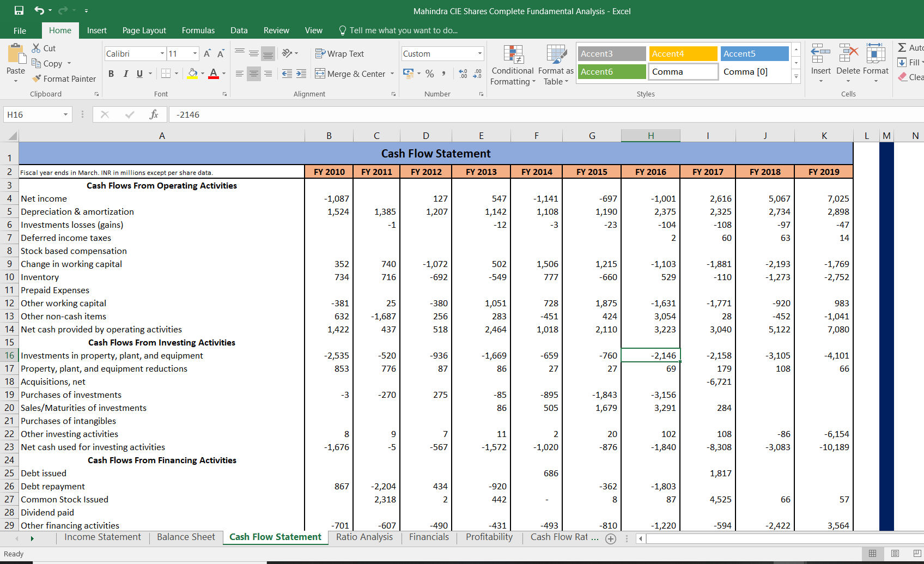Click the Format cells icon

(x=876, y=53)
